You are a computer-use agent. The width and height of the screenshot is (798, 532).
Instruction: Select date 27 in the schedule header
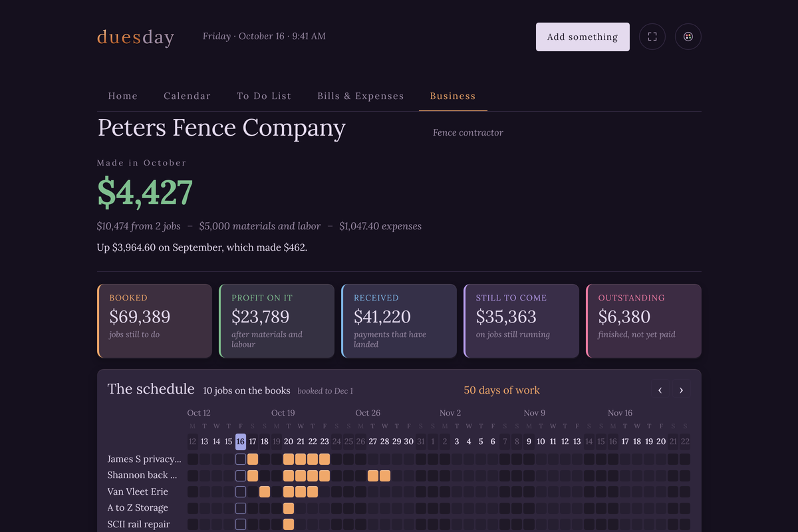pyautogui.click(x=373, y=442)
